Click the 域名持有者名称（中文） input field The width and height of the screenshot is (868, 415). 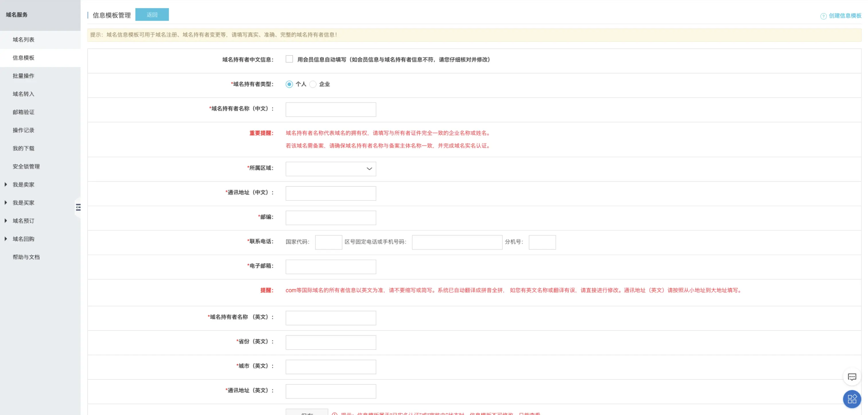click(x=331, y=109)
